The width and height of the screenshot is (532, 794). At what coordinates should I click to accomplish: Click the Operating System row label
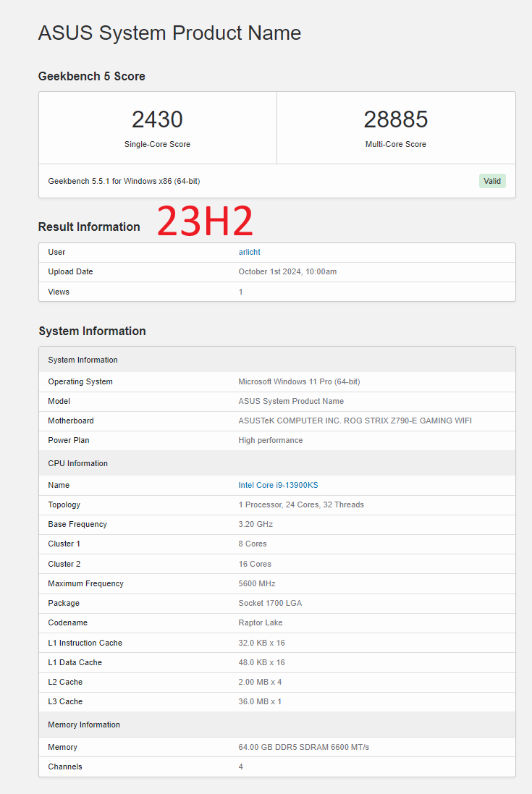click(80, 382)
